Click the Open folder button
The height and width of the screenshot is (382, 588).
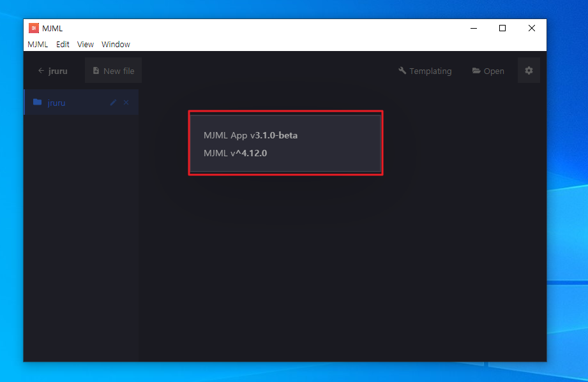488,71
